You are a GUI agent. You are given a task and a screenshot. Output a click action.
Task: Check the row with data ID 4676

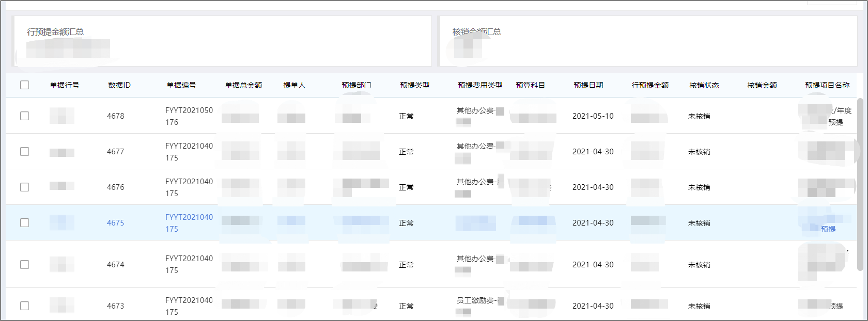(24, 187)
